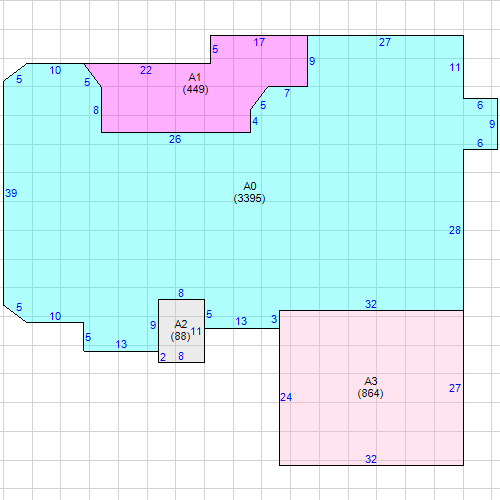Click the 26 dimension below area A1
Image resolution: width=500 pixels, height=500 pixels.
[175, 139]
